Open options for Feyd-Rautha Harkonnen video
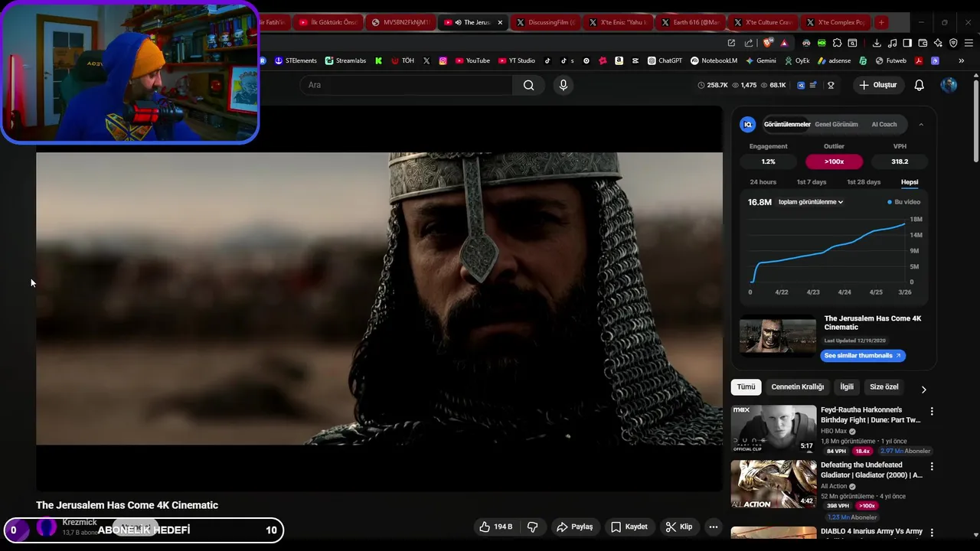This screenshot has height=551, width=980. (932, 412)
